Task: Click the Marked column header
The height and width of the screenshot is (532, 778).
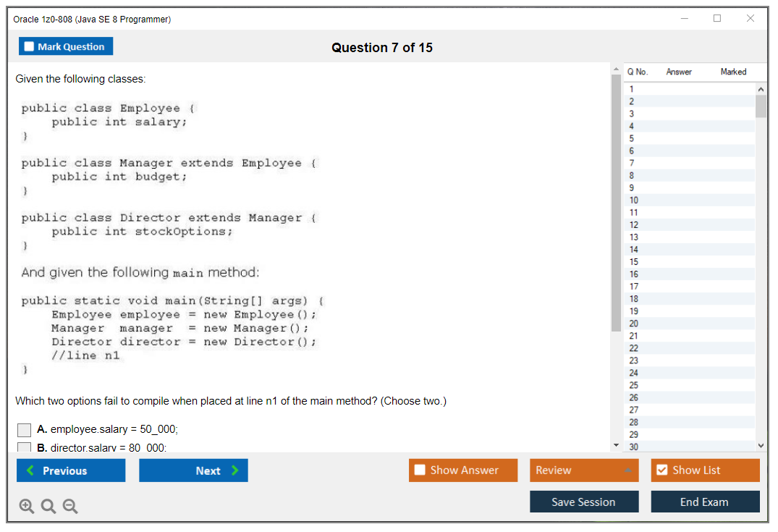Action: (733, 72)
